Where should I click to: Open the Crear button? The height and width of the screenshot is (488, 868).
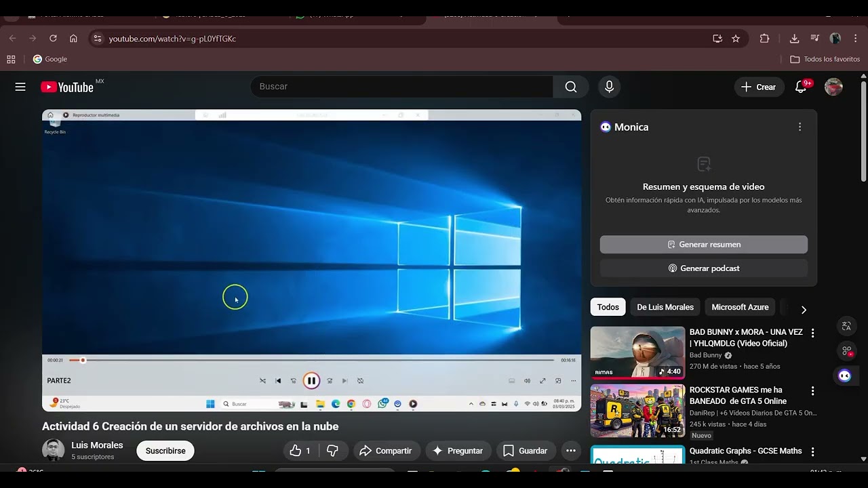(759, 87)
